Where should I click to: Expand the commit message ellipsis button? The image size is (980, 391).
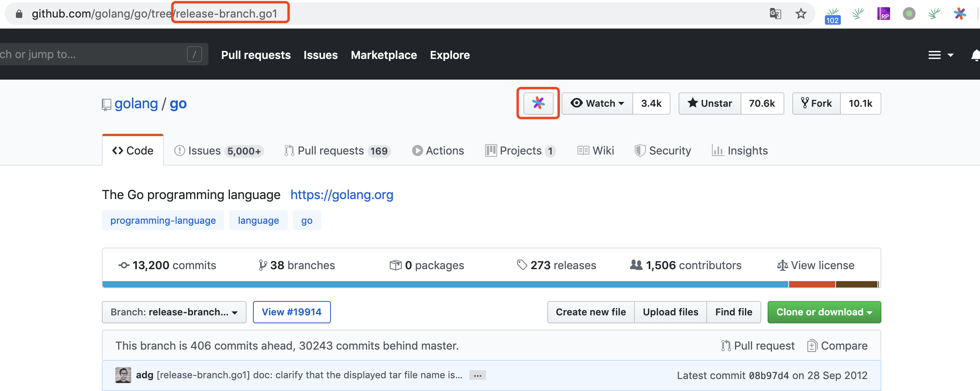pos(477,375)
